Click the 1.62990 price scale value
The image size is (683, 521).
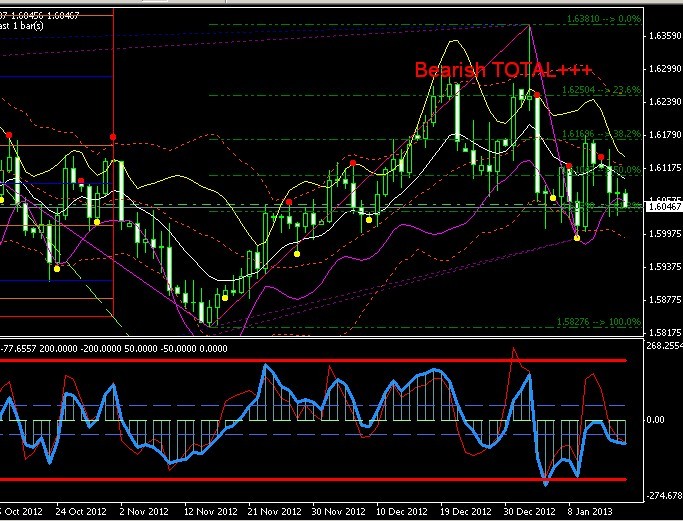click(x=665, y=68)
